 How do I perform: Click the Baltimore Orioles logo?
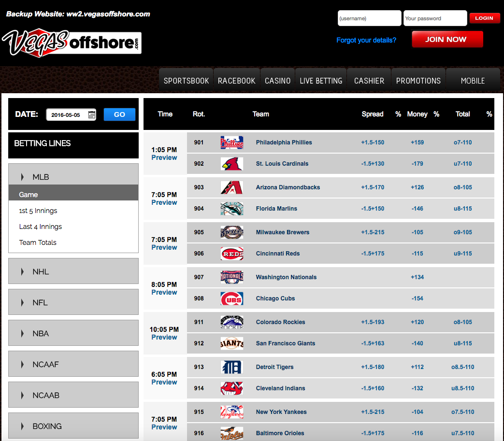pos(232,433)
